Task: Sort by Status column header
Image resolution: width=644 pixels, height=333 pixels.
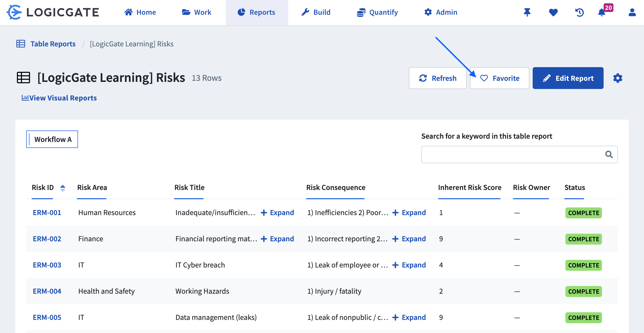Action: click(x=575, y=188)
